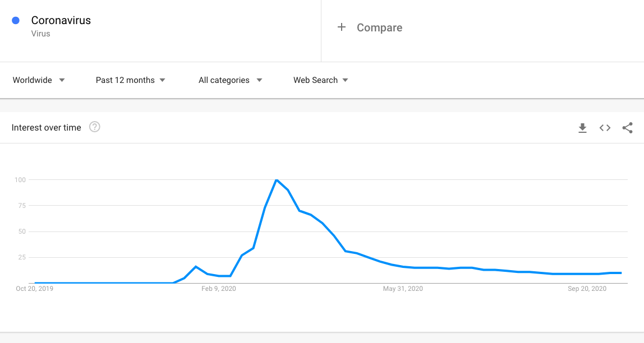This screenshot has height=343, width=644.
Task: Click the small early-February bump on the line
Action: [196, 267]
